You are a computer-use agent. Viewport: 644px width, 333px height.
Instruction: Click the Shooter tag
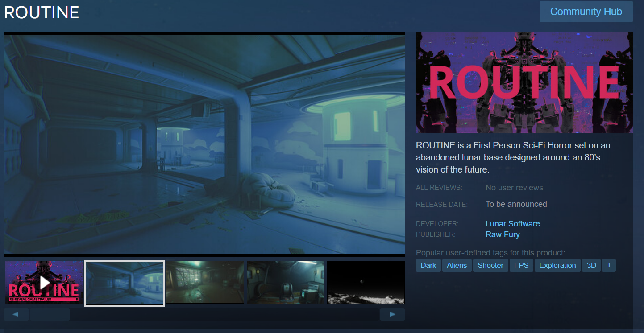[x=490, y=265]
